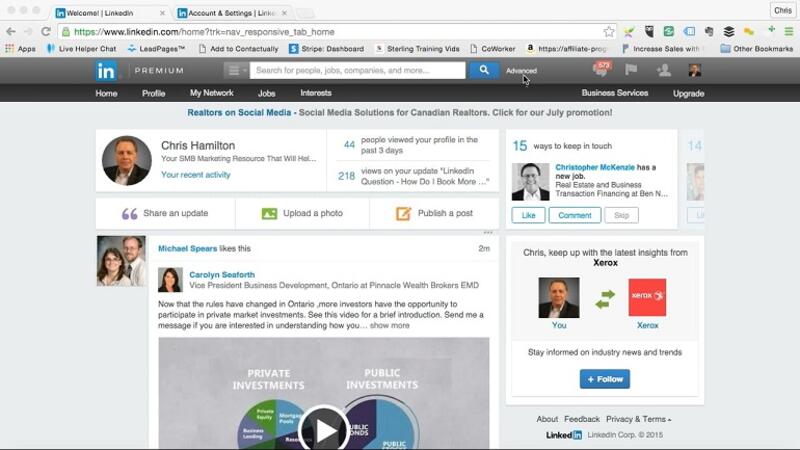
Task: Open the messages notification icon
Action: (x=601, y=69)
